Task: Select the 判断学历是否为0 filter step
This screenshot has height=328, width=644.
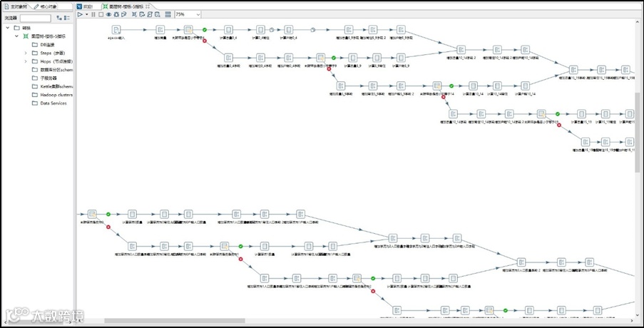Action: click(x=92, y=214)
